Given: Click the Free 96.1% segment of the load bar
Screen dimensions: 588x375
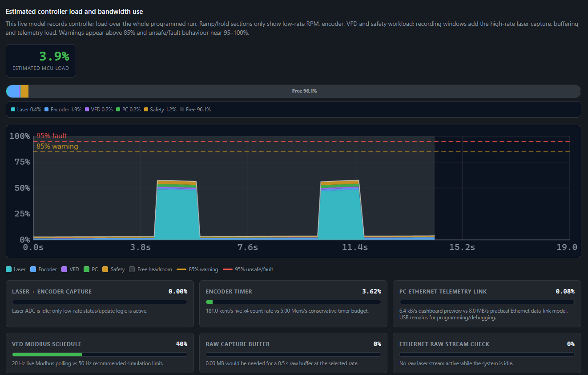Looking at the screenshot, I should [x=304, y=91].
